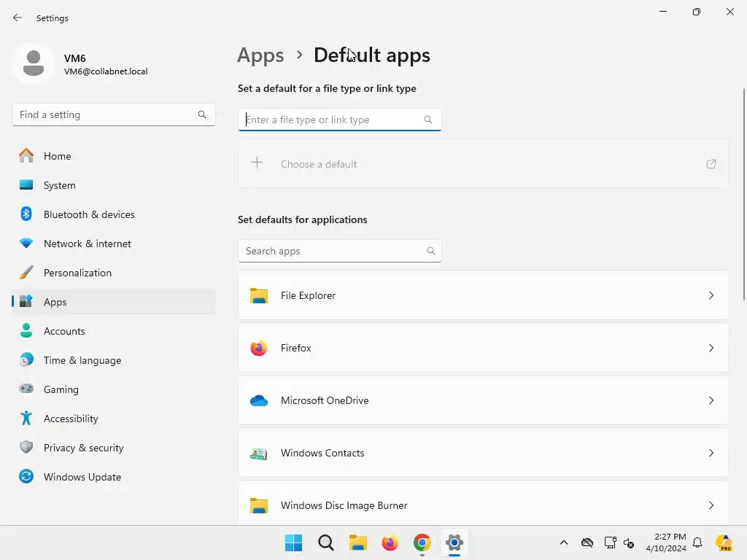Open Firefox default settings row
Screen dimensions: 747x560
click(483, 348)
